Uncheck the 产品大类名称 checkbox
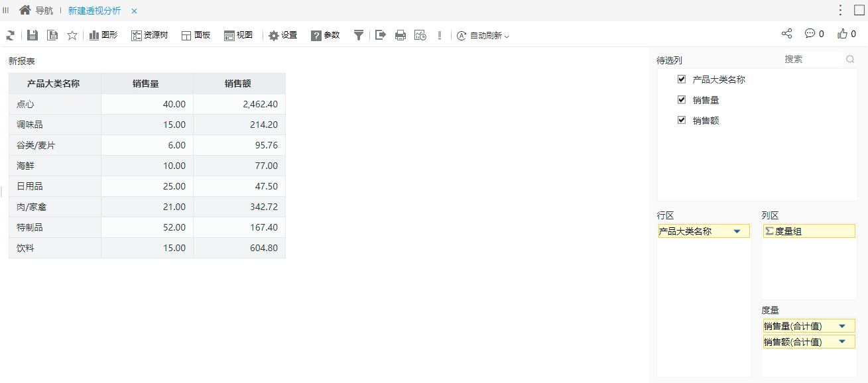 click(682, 79)
